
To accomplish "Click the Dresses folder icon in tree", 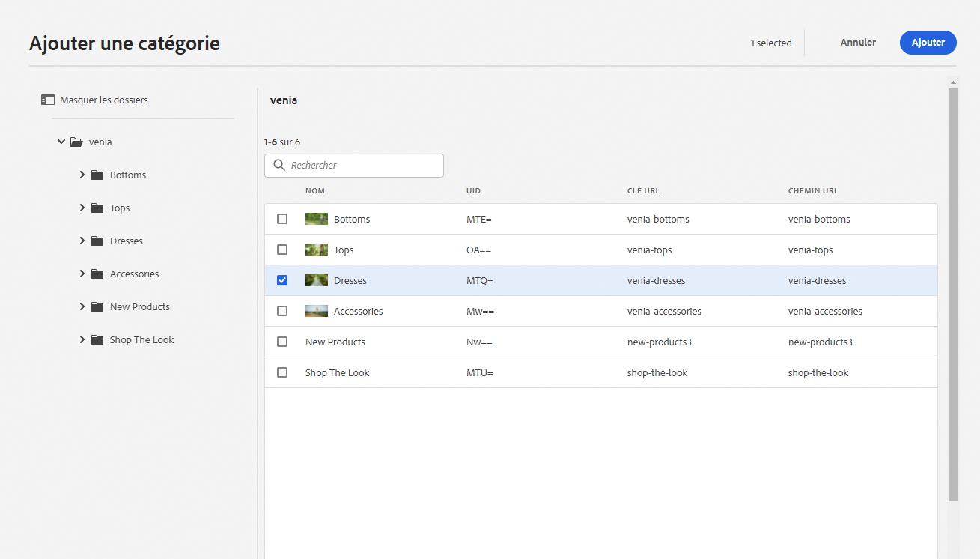I will pyautogui.click(x=97, y=241).
